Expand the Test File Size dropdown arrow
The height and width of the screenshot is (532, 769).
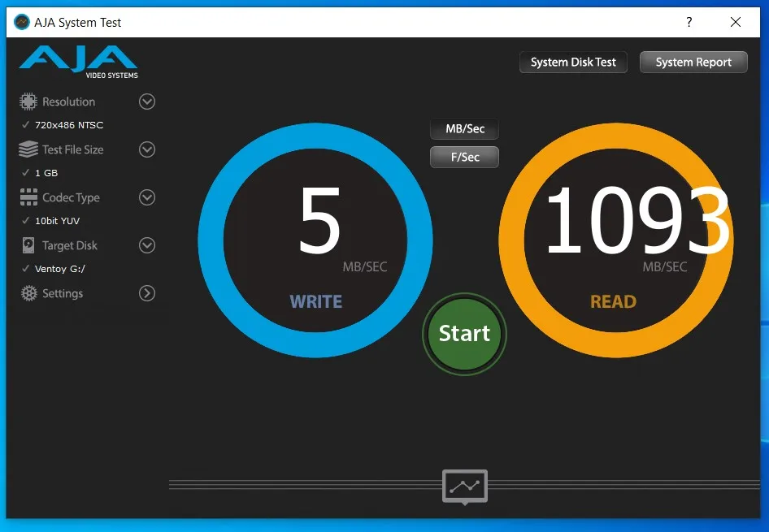pyautogui.click(x=147, y=149)
